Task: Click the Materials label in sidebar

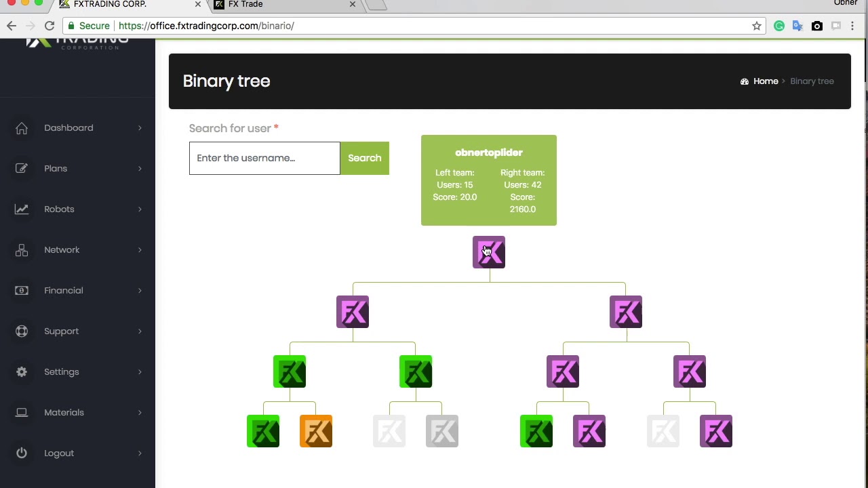Action: 64,413
